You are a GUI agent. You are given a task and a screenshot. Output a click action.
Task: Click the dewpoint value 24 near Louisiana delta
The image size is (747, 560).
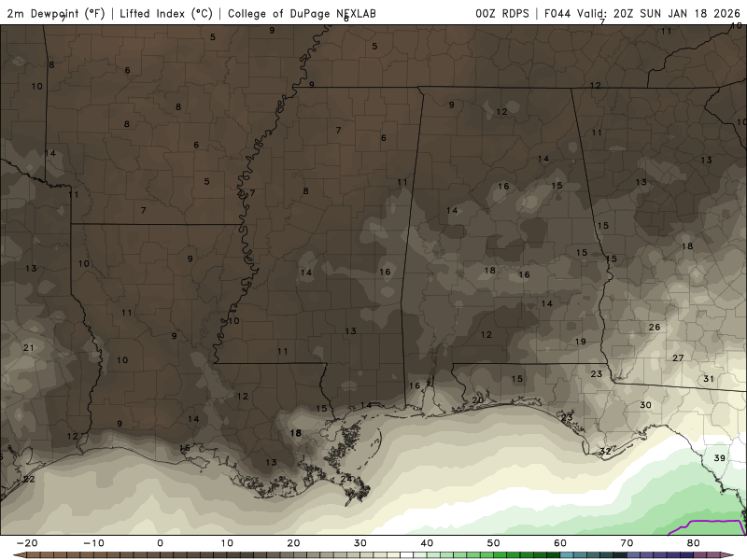point(346,478)
